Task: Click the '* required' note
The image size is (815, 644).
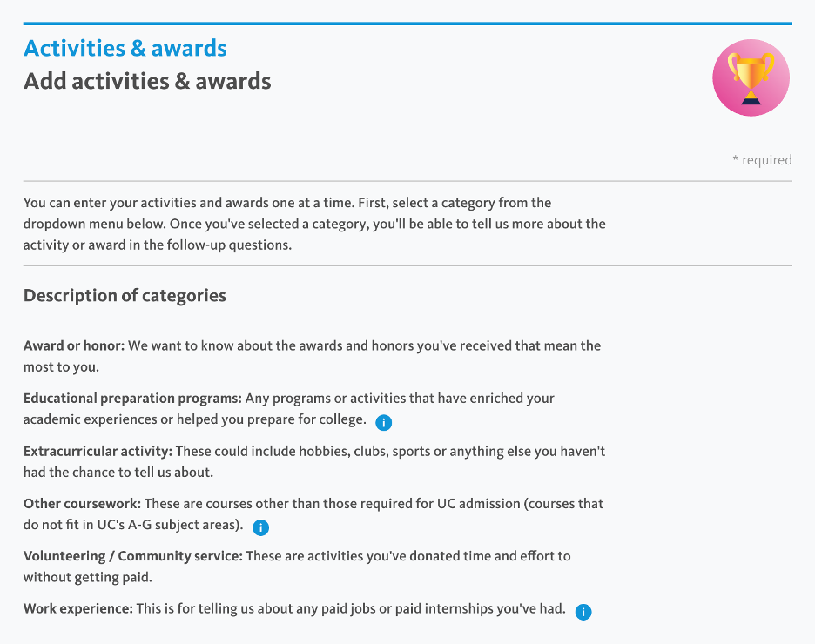Action: click(762, 160)
